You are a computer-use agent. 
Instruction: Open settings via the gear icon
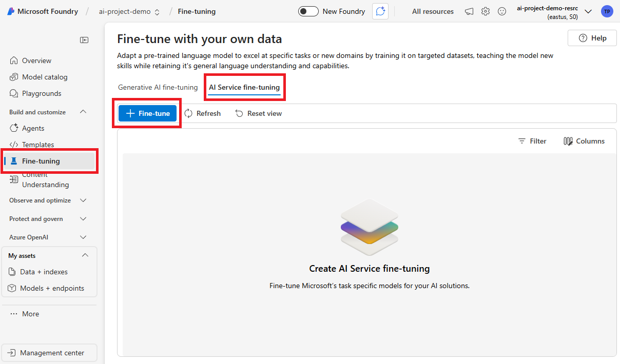click(486, 11)
